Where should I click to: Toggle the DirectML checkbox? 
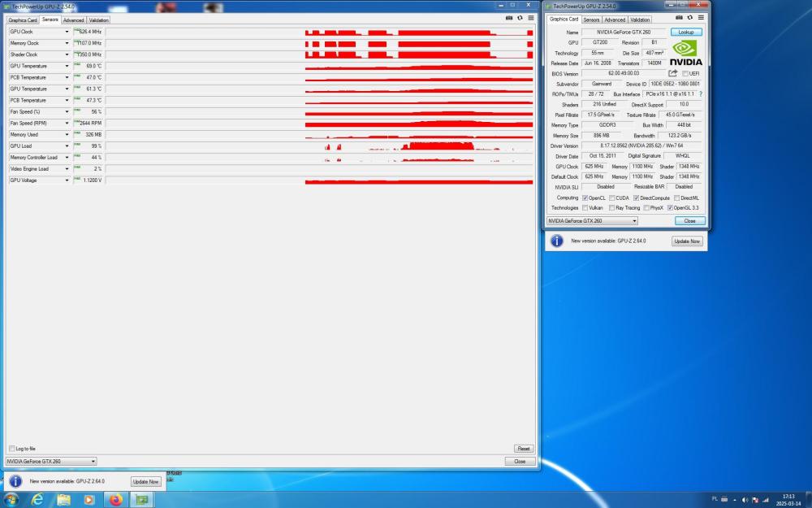677,198
